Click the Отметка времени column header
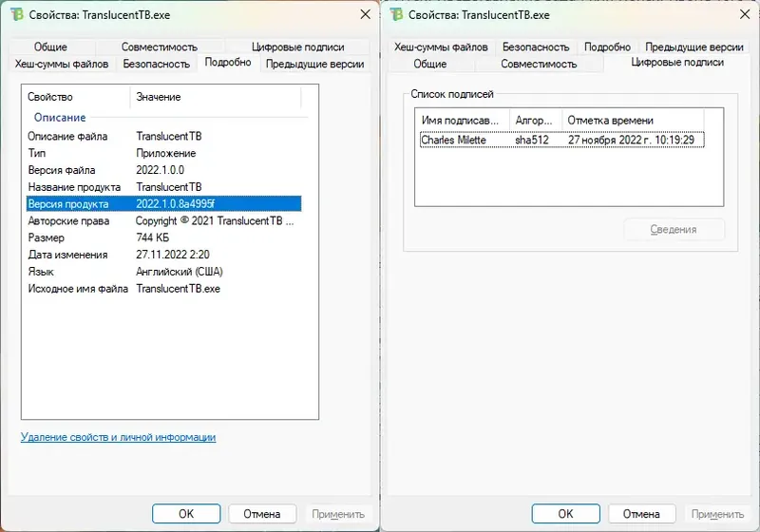 (610, 121)
